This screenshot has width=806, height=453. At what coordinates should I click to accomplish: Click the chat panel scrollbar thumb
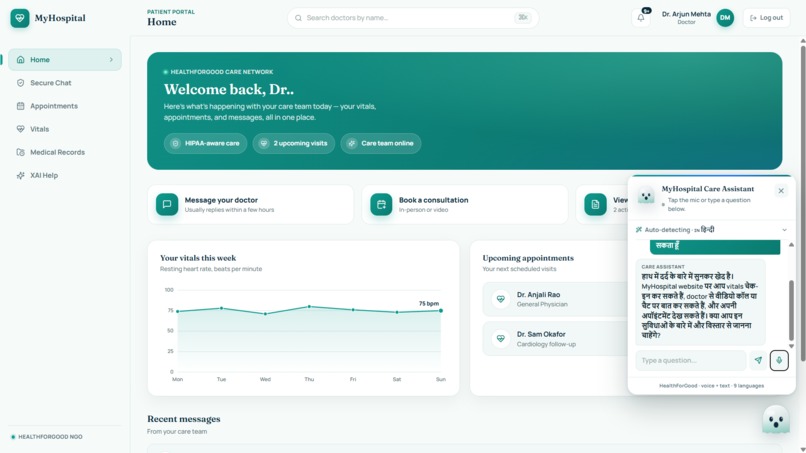click(791, 310)
